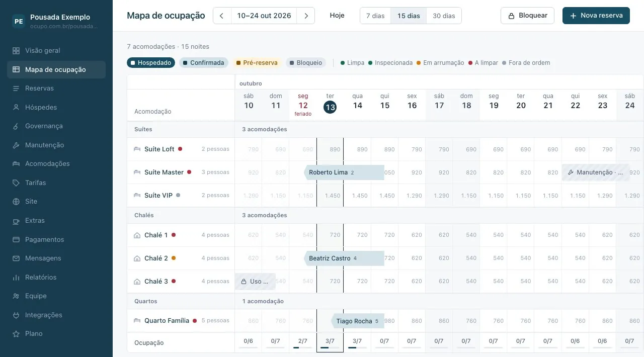Select Quarto Família accommodation name
This screenshot has width=644, height=357.
tap(167, 321)
